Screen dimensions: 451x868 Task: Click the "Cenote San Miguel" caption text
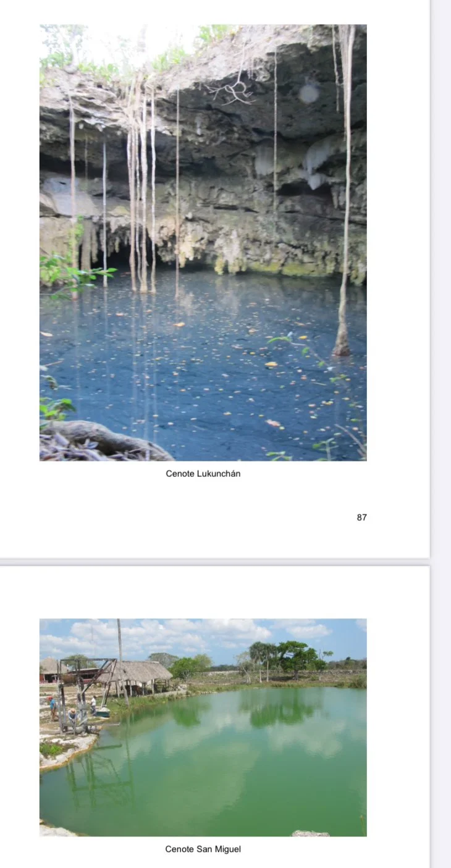[203, 849]
